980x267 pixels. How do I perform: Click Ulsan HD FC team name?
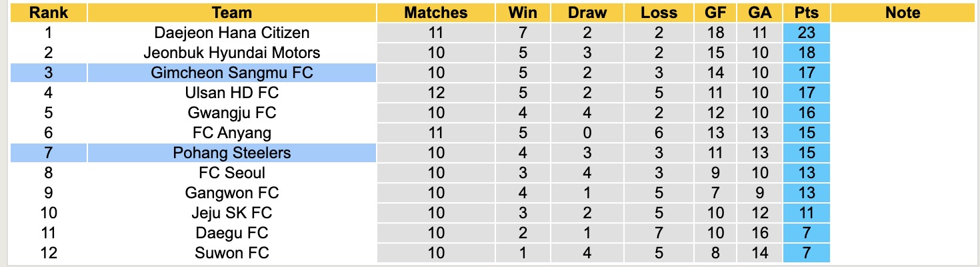point(232,93)
